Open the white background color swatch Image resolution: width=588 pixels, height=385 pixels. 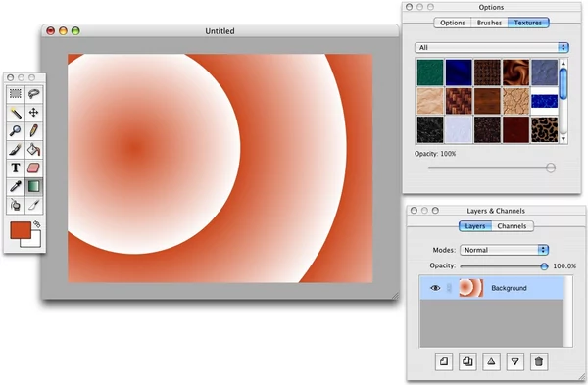pyautogui.click(x=35, y=243)
